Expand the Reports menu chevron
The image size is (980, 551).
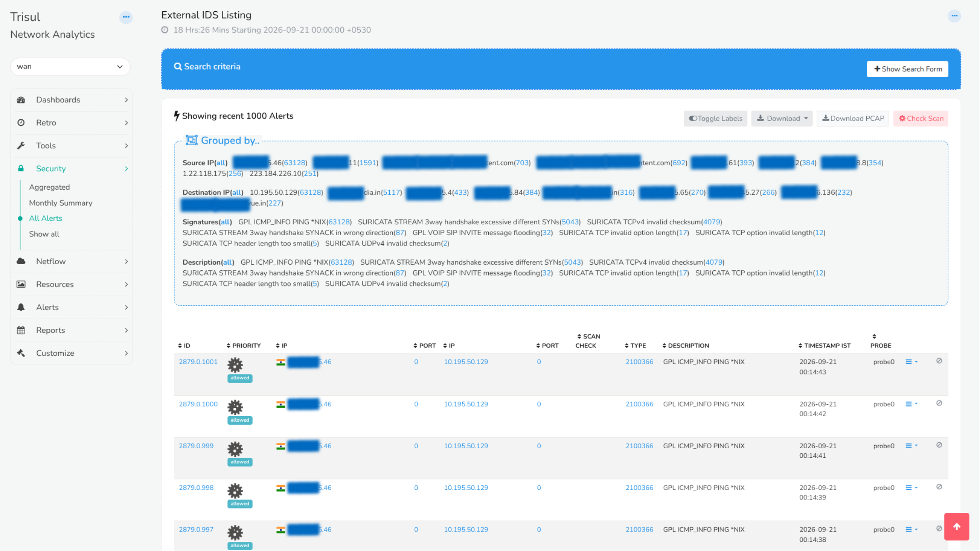click(x=126, y=330)
